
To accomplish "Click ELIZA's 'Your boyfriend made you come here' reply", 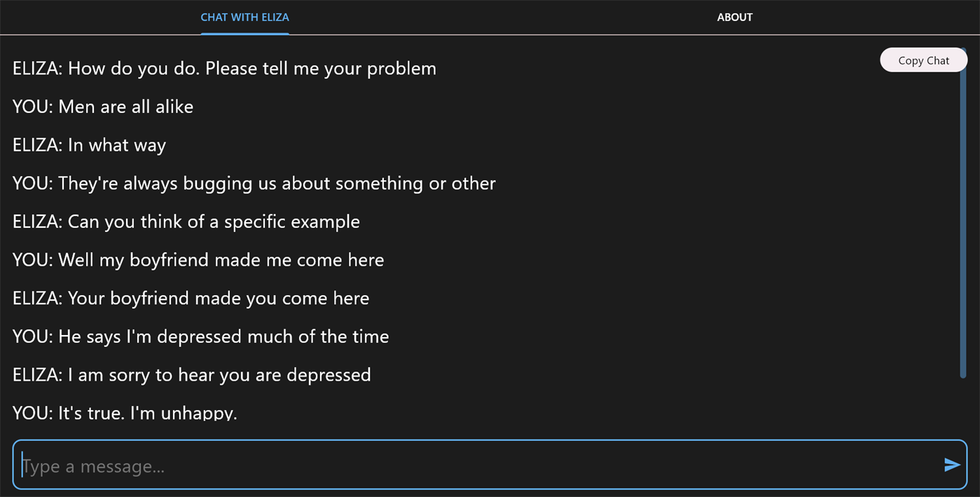I will click(191, 299).
